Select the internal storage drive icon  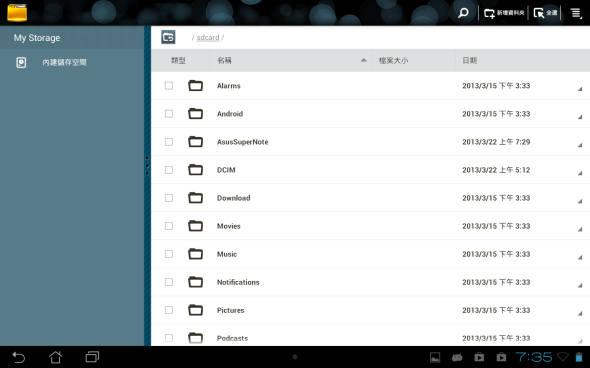click(x=21, y=62)
